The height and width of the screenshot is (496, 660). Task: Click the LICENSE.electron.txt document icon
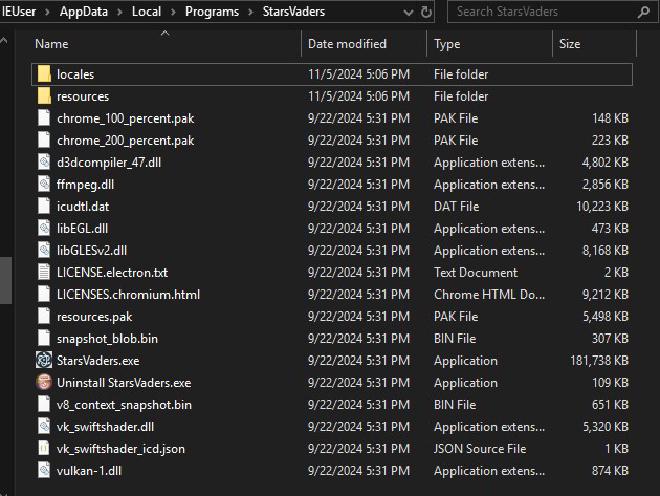coord(44,272)
